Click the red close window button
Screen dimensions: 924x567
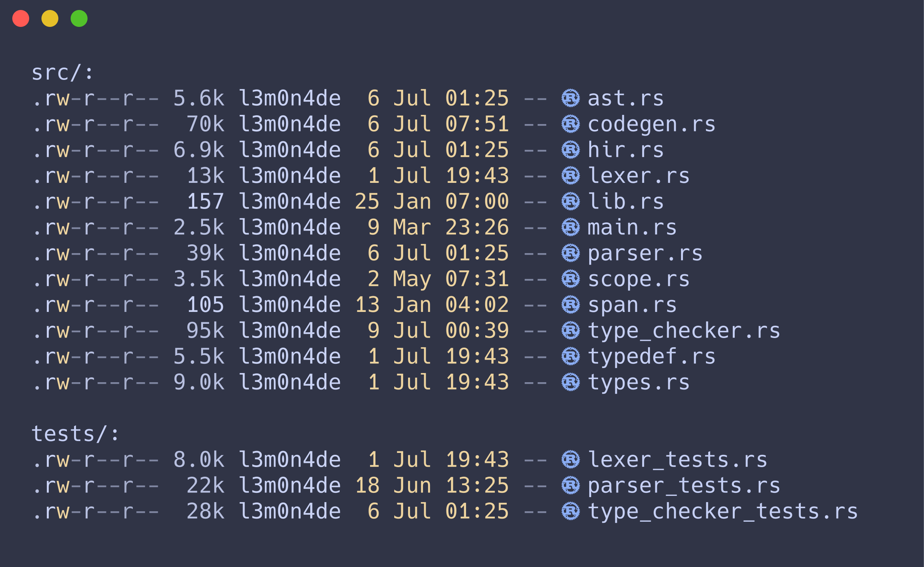21,18
